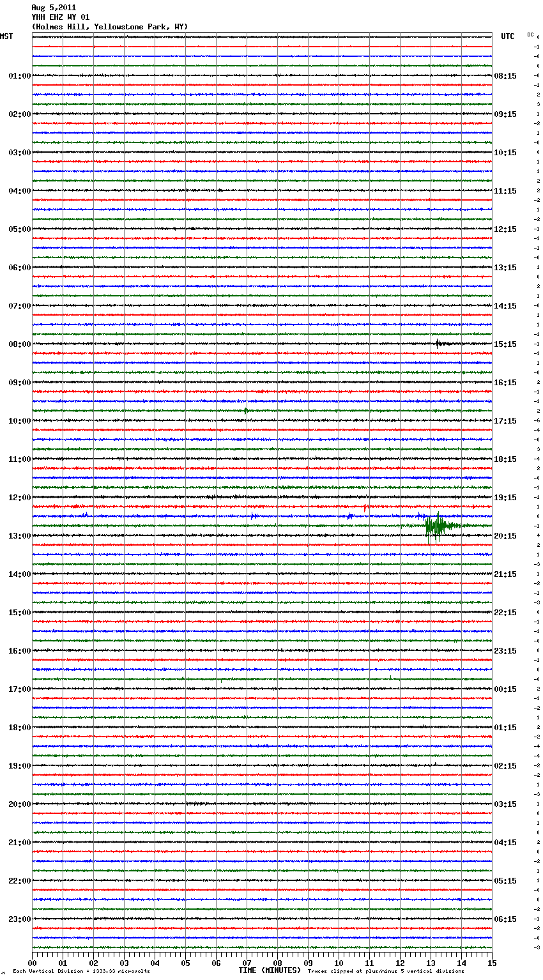Select the 'YHH EHZ WY 01' station code
Screen dimensions: 543x980
(x=61, y=17)
